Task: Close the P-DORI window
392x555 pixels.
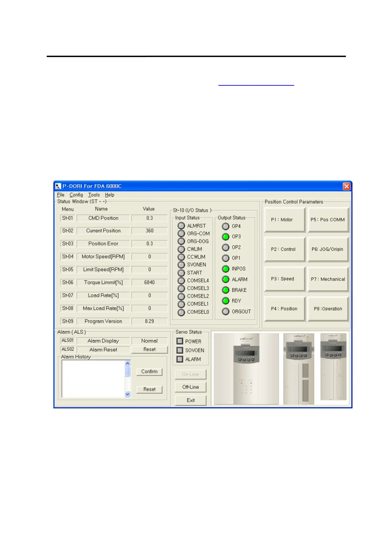Action: click(x=347, y=186)
